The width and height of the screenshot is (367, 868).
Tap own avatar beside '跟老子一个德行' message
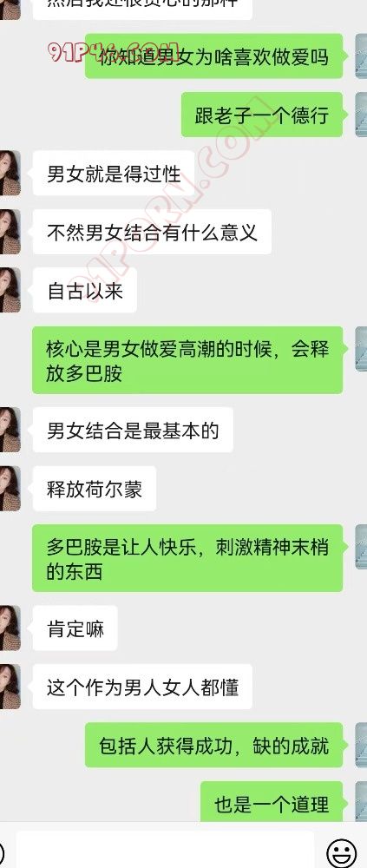[361, 115]
